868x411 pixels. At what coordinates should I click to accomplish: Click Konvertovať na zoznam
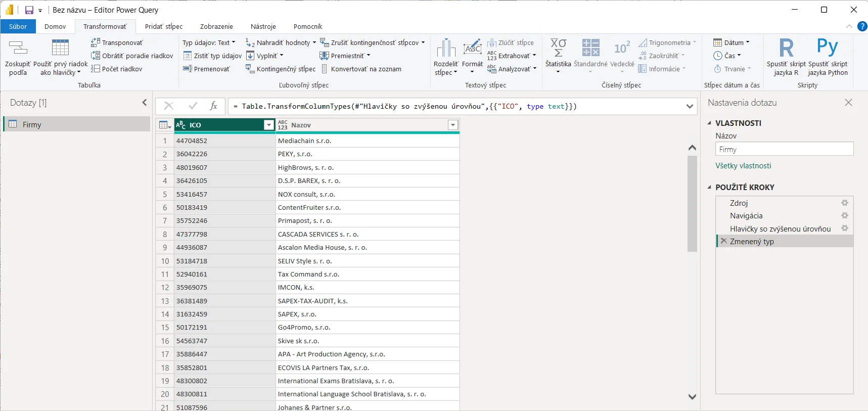click(361, 69)
